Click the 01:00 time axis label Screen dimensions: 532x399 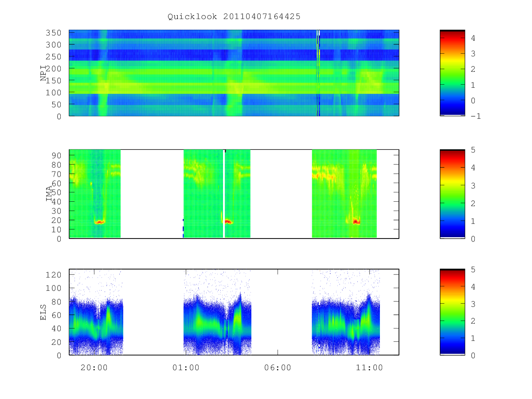(186, 368)
